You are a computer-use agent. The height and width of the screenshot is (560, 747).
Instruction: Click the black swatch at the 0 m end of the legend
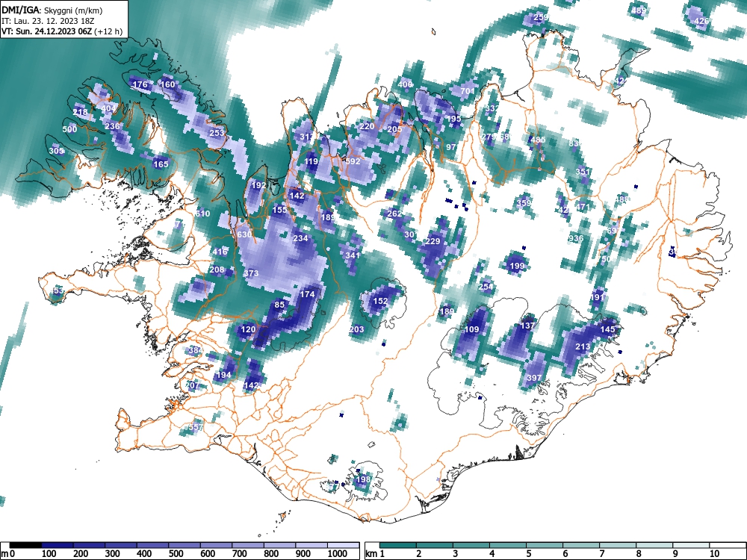(25, 545)
